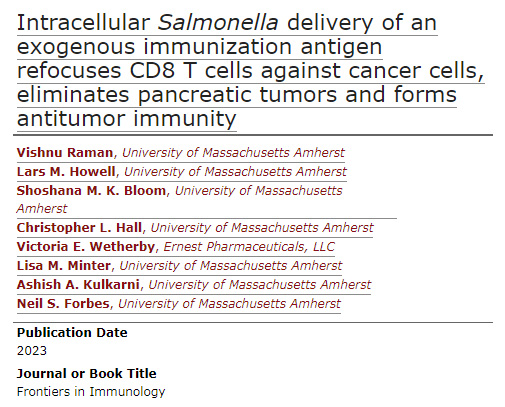
Task: Click the Journal or Book Title heading
Action: pos(86,374)
